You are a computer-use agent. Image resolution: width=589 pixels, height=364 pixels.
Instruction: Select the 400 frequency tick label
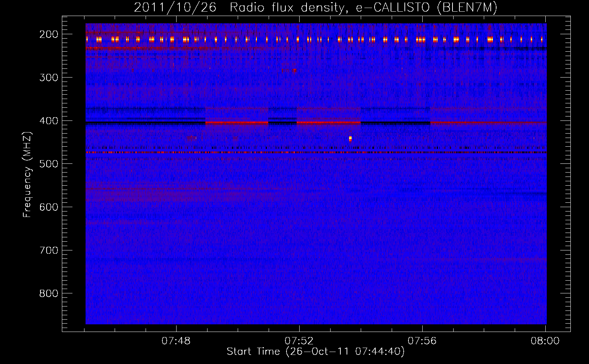point(49,121)
